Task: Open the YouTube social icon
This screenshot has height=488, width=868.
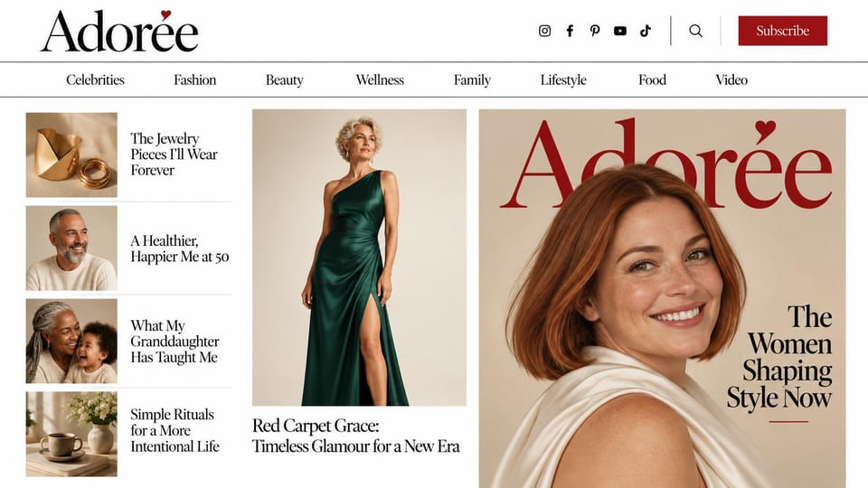Action: coord(620,31)
